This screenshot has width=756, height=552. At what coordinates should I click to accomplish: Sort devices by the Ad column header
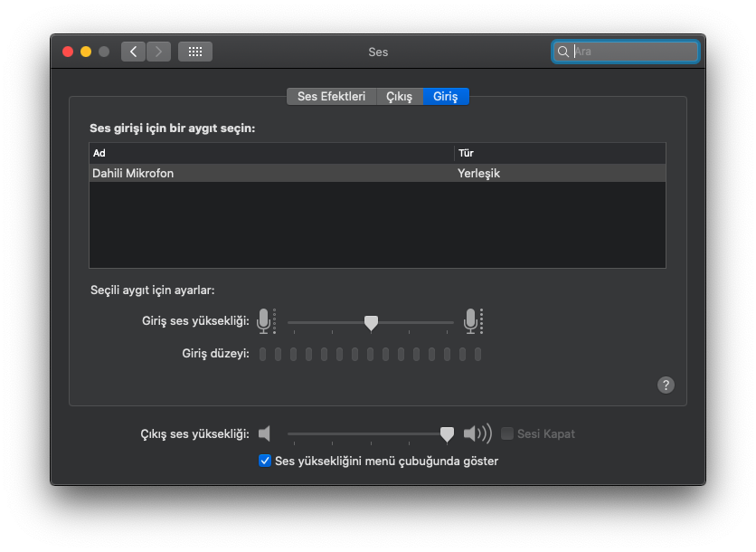(x=271, y=153)
